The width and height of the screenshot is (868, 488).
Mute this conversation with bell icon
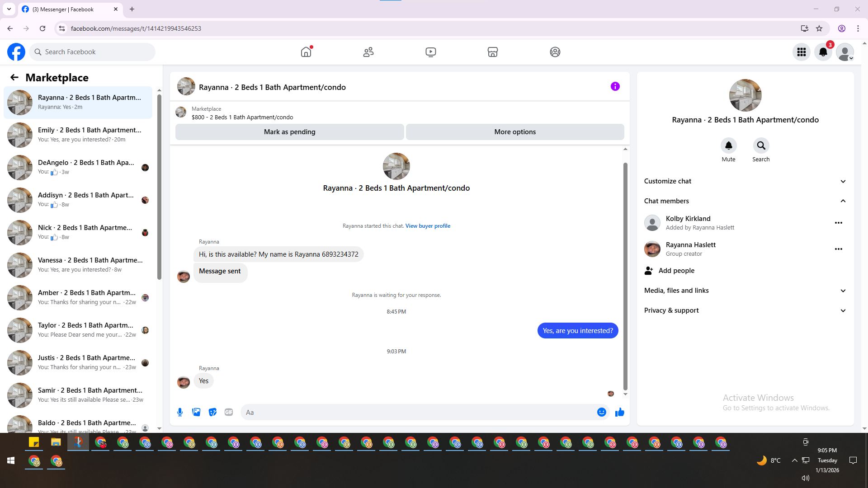(728, 146)
